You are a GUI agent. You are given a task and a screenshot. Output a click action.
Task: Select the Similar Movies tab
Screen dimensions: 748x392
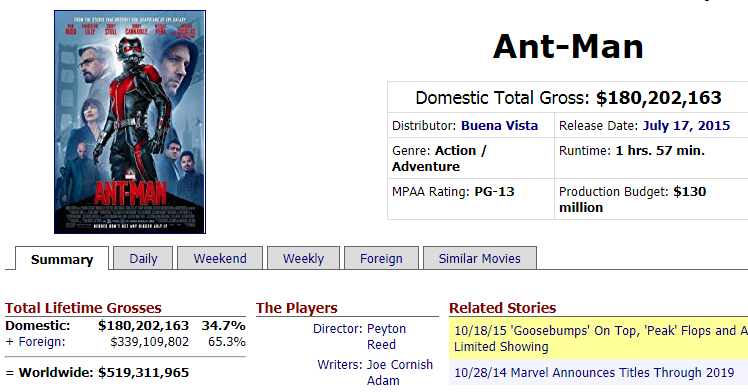479,258
